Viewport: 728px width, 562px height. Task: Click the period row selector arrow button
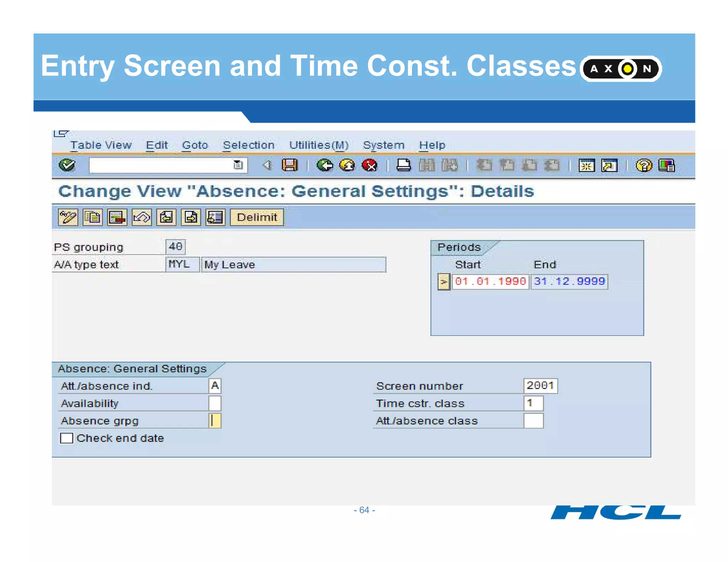tap(444, 282)
